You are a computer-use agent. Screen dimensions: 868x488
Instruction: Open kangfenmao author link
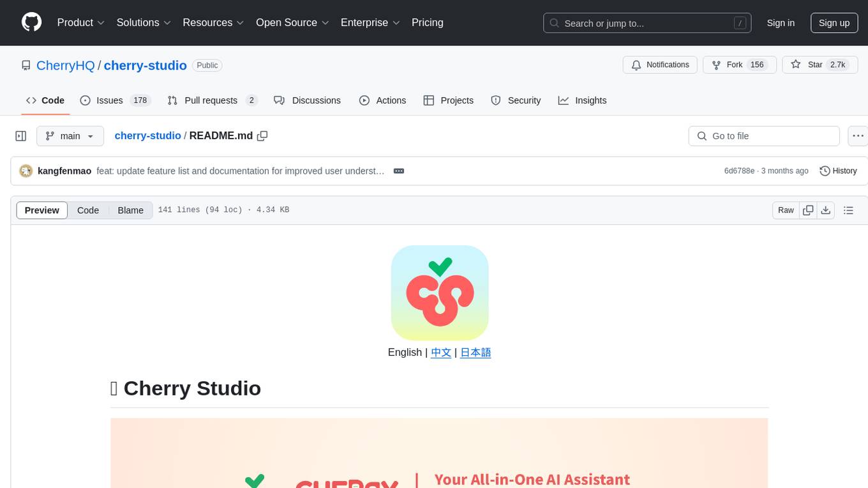(x=64, y=171)
